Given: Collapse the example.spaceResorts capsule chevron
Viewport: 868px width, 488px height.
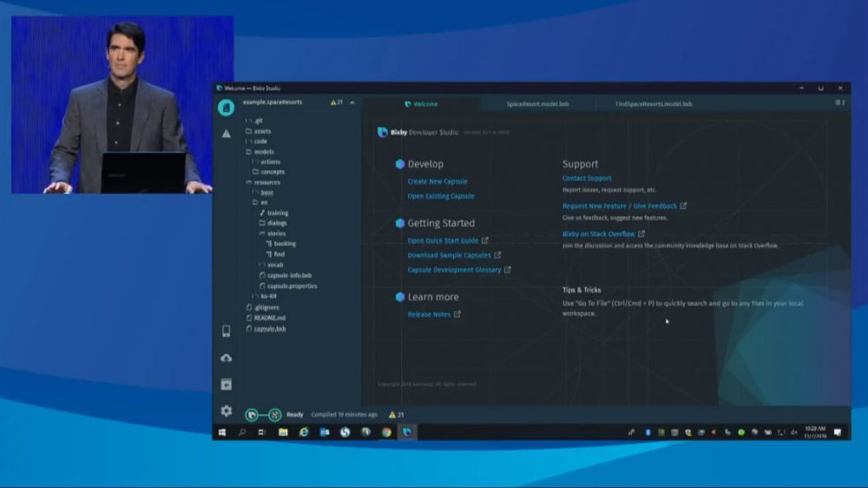Looking at the screenshot, I should coord(352,102).
